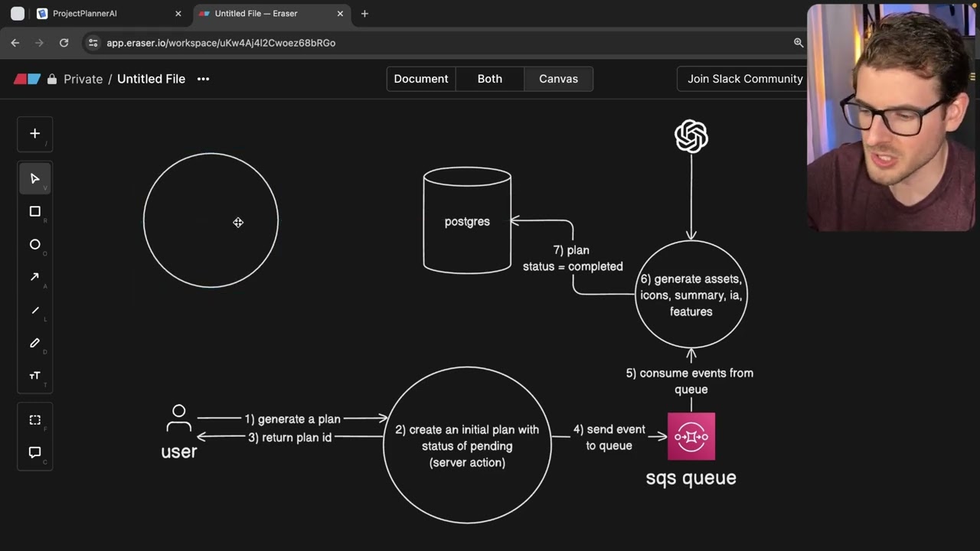The width and height of the screenshot is (980, 551).
Task: Click the browser window icon left of tabs
Action: coord(18,14)
